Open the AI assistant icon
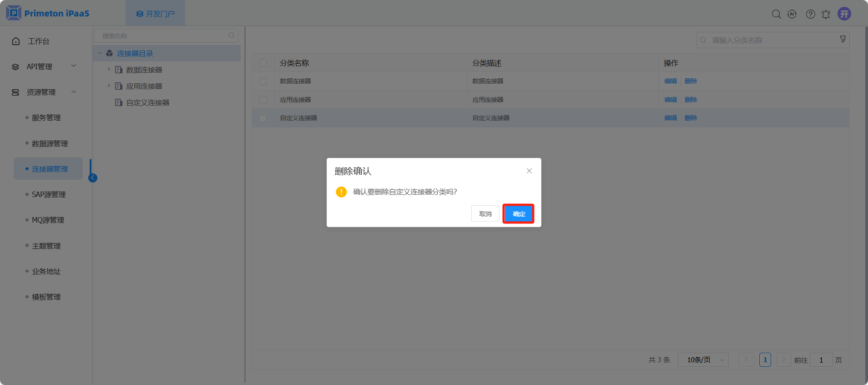Image resolution: width=868 pixels, height=385 pixels. point(792,14)
